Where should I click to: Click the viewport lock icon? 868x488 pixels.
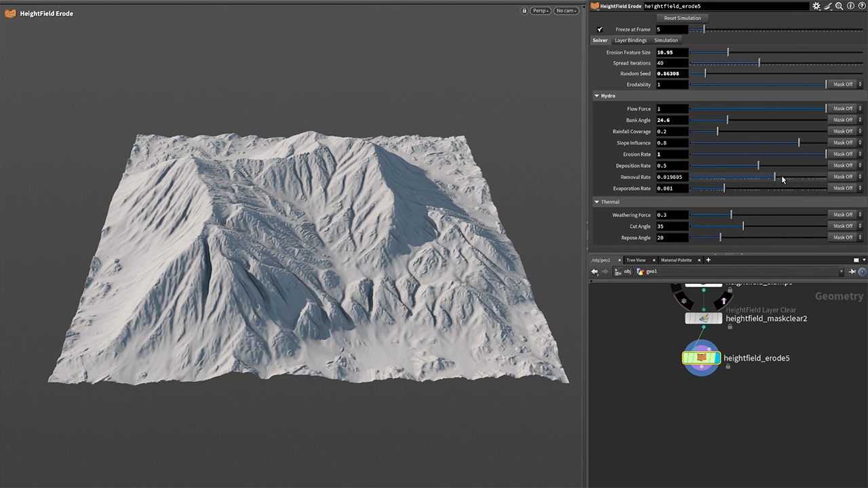click(x=524, y=11)
